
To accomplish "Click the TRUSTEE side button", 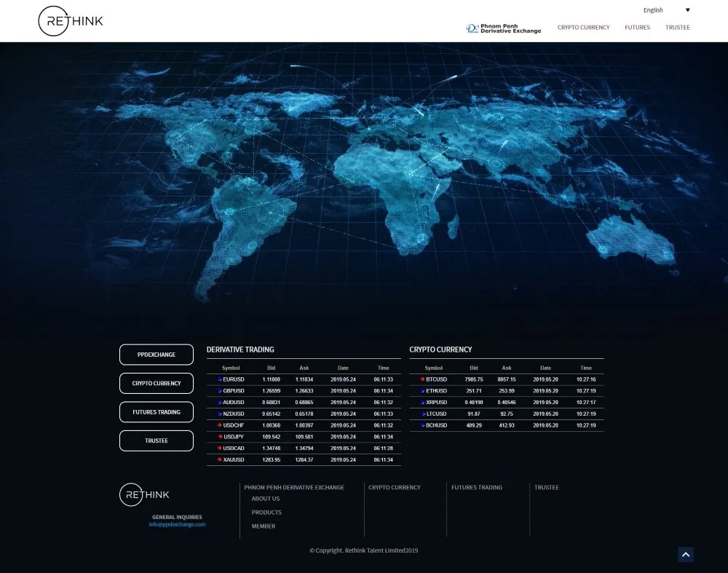I will (x=157, y=440).
